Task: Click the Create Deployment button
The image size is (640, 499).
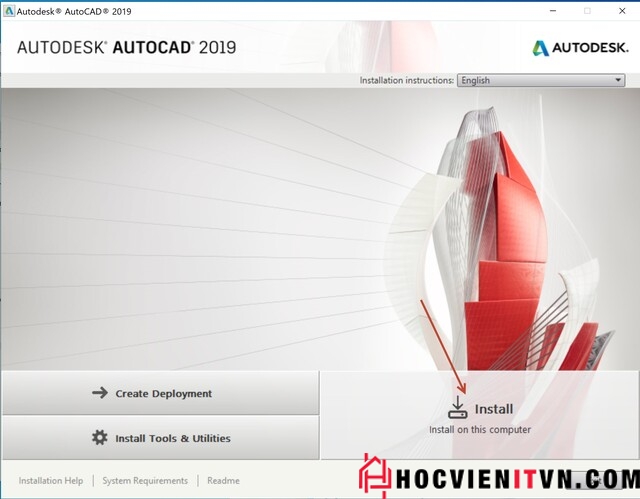Action: 160,393
